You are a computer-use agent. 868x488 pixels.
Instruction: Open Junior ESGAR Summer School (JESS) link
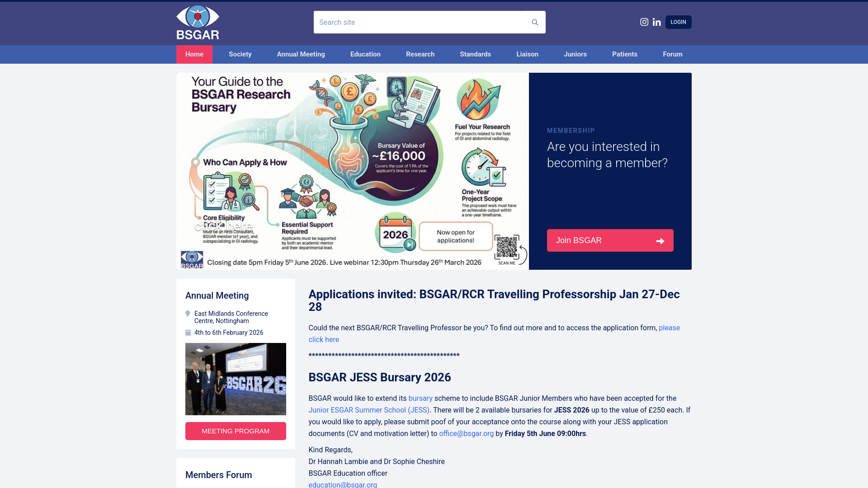369,410
